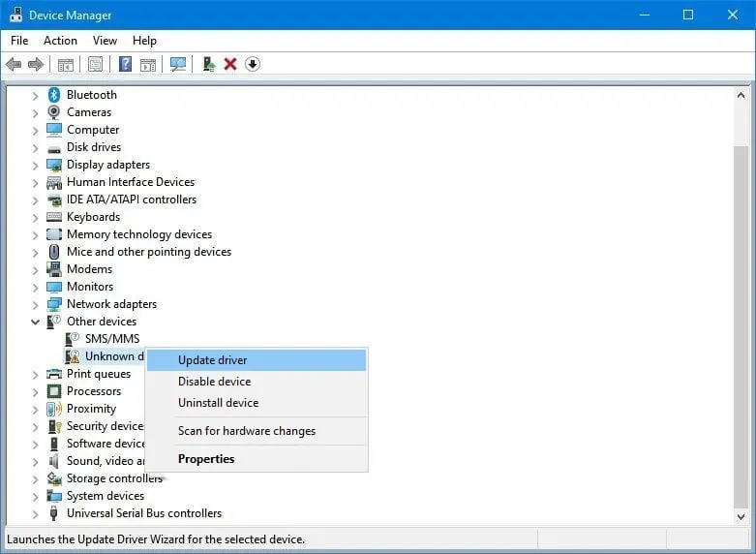The width and height of the screenshot is (756, 554).
Task: Open the View menu
Action: 105,41
